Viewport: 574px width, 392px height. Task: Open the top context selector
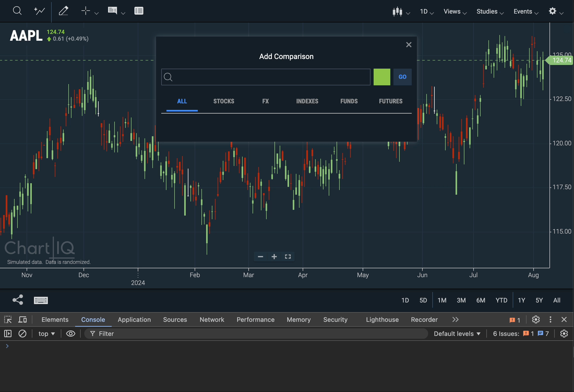click(47, 334)
